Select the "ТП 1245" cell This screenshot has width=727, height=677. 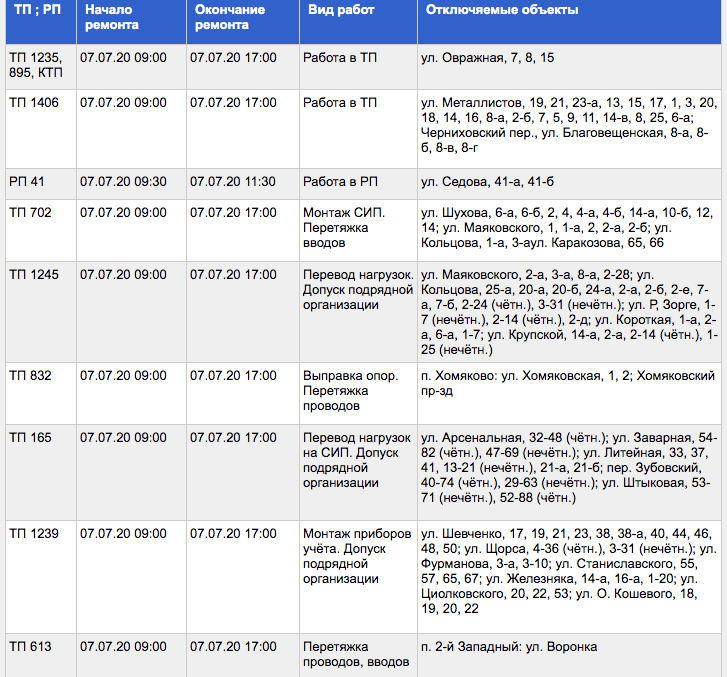tap(33, 274)
